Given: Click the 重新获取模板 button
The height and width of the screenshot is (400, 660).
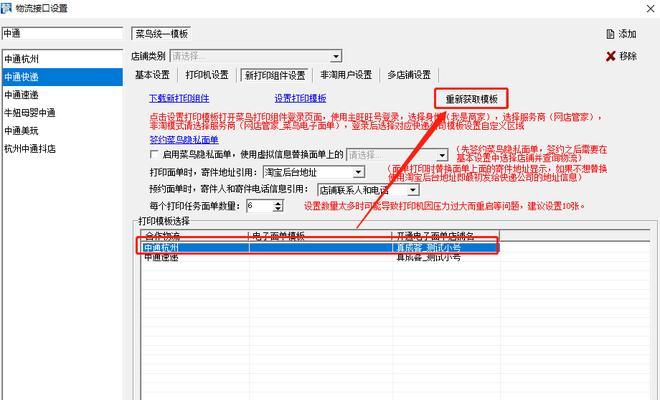Looking at the screenshot, I should (471, 99).
